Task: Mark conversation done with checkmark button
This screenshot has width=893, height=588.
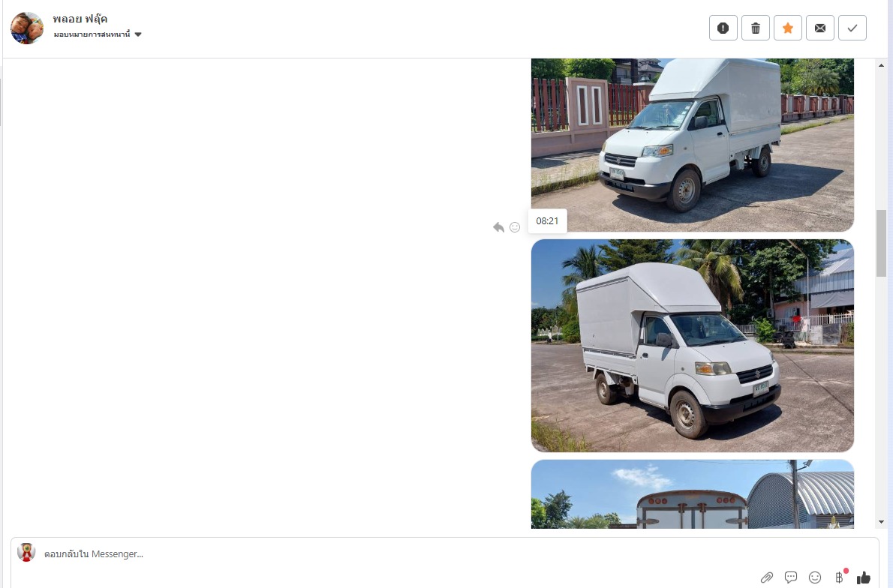Action: pyautogui.click(x=852, y=28)
